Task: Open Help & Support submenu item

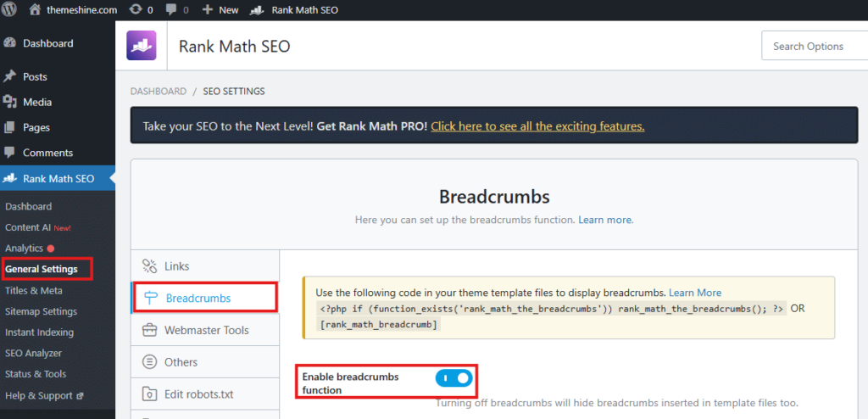Action: pos(39,396)
